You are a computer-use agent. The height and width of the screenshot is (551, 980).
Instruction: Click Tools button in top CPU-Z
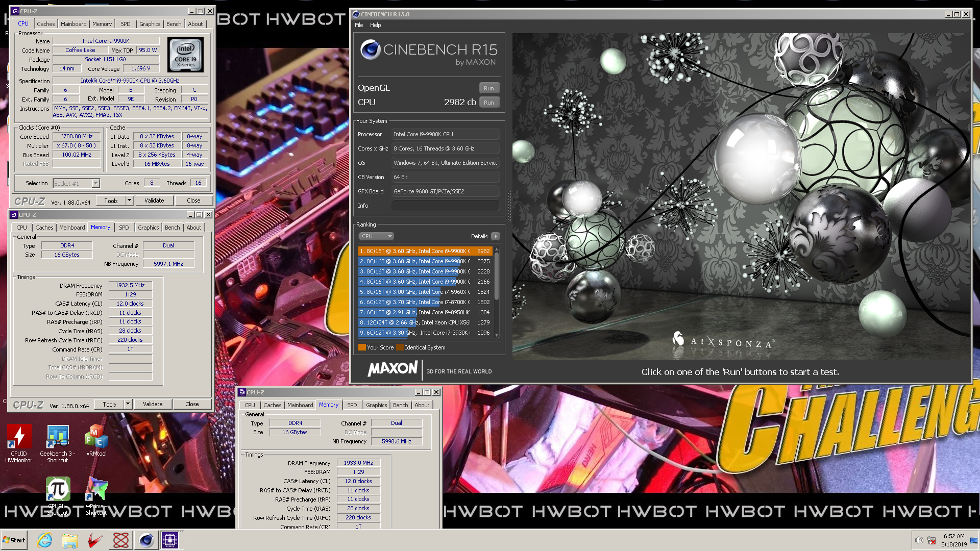pyautogui.click(x=111, y=201)
